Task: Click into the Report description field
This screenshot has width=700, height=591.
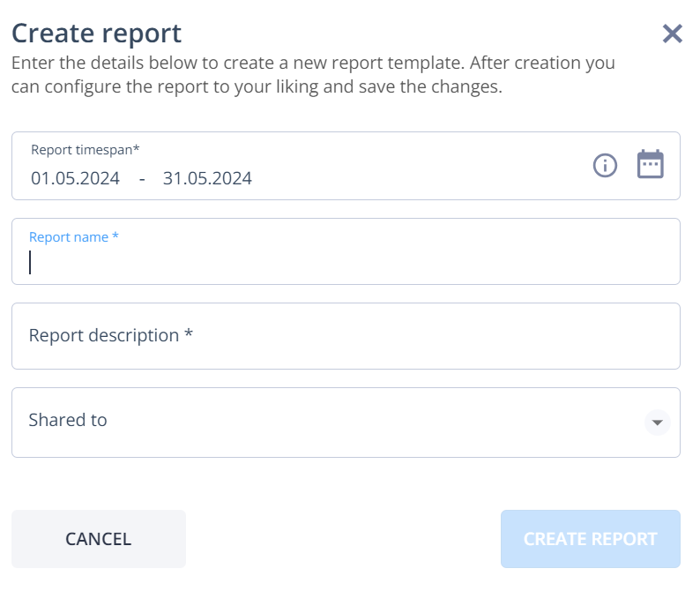Action: (346, 336)
